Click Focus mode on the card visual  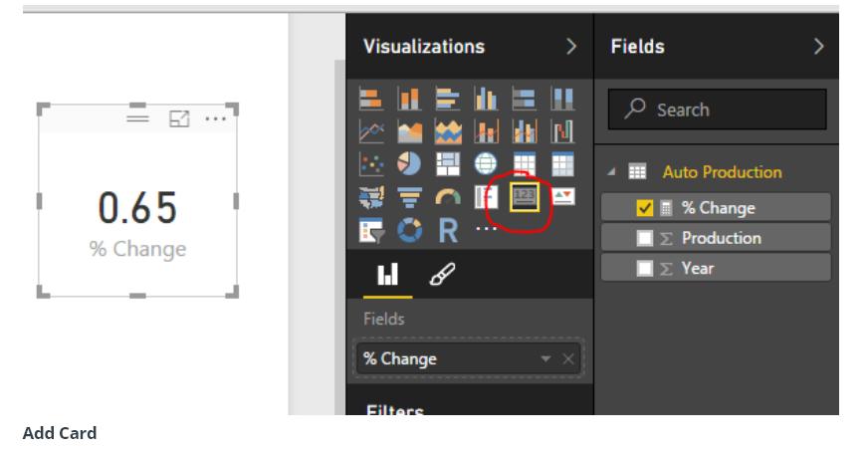point(179,118)
